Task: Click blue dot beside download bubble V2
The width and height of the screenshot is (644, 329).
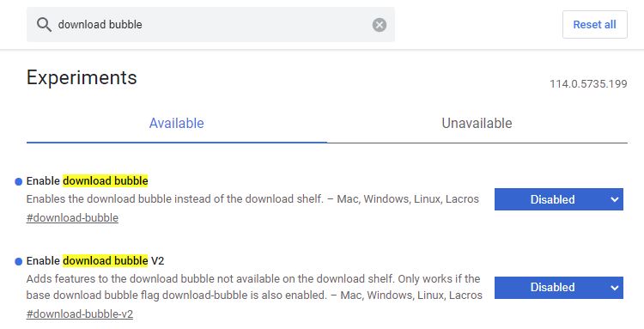Action: tap(19, 261)
